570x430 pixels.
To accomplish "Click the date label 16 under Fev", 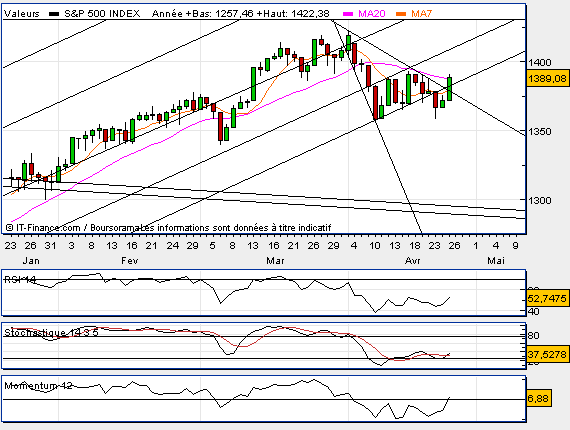I will click(x=132, y=246).
